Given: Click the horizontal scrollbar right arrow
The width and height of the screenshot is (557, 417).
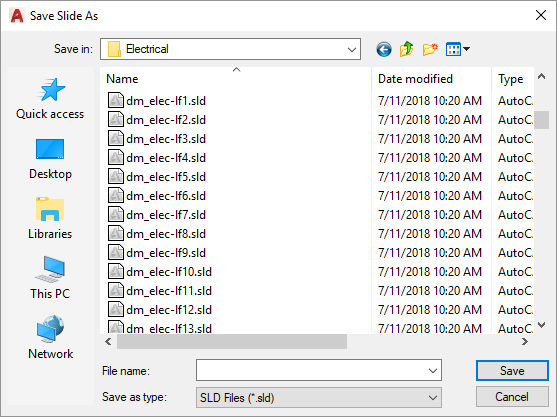Looking at the screenshot, I should [524, 342].
